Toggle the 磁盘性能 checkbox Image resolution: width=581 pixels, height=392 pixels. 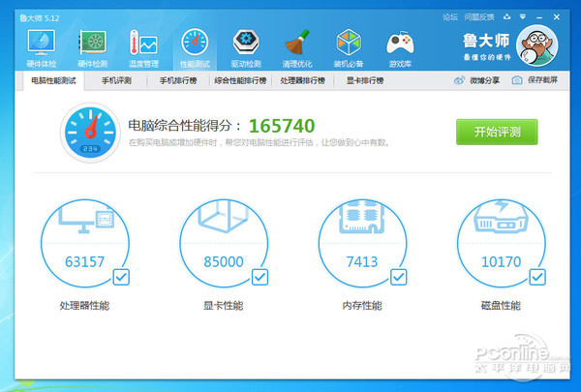tap(538, 277)
